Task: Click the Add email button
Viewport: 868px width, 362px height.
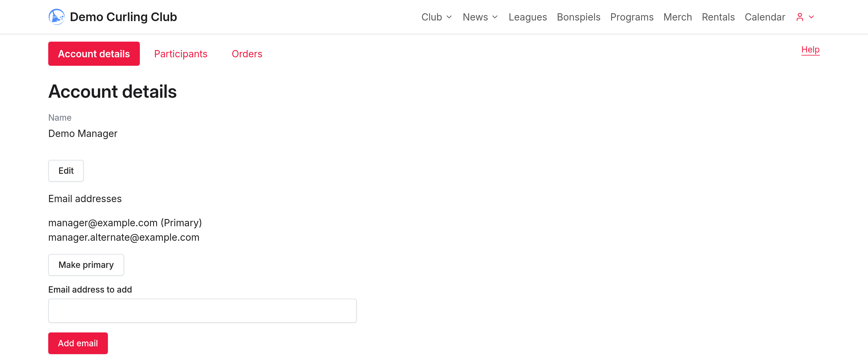Action: [x=78, y=343]
